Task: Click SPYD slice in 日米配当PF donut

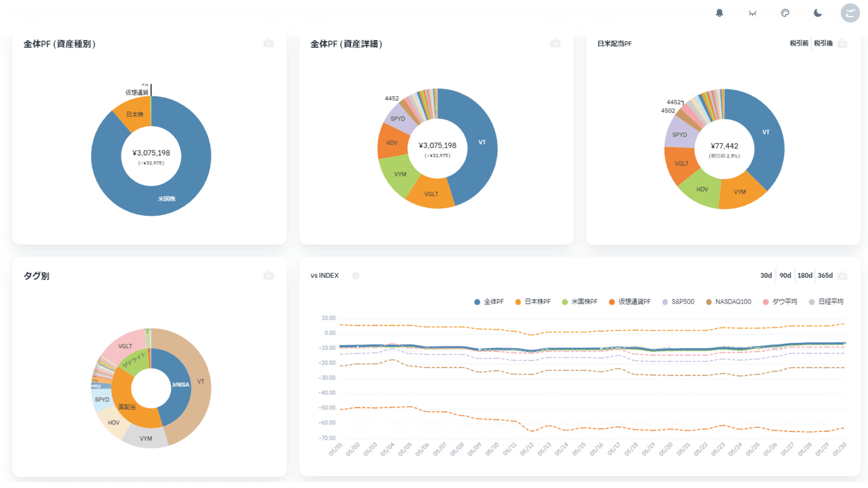Action: [680, 135]
